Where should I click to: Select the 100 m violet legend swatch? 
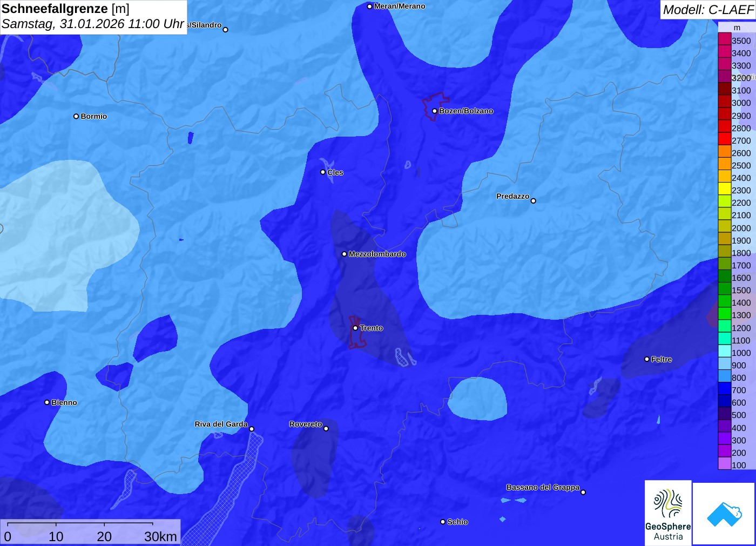[725, 463]
